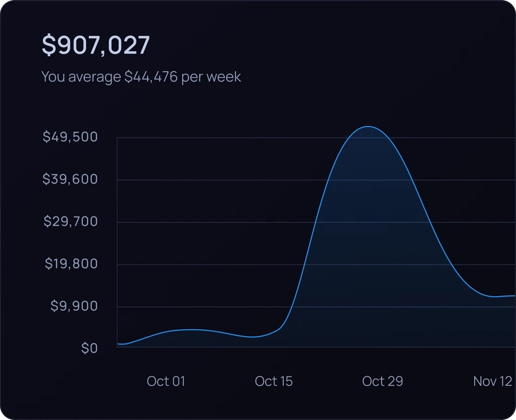Click the $907,027 total amount

tap(95, 45)
